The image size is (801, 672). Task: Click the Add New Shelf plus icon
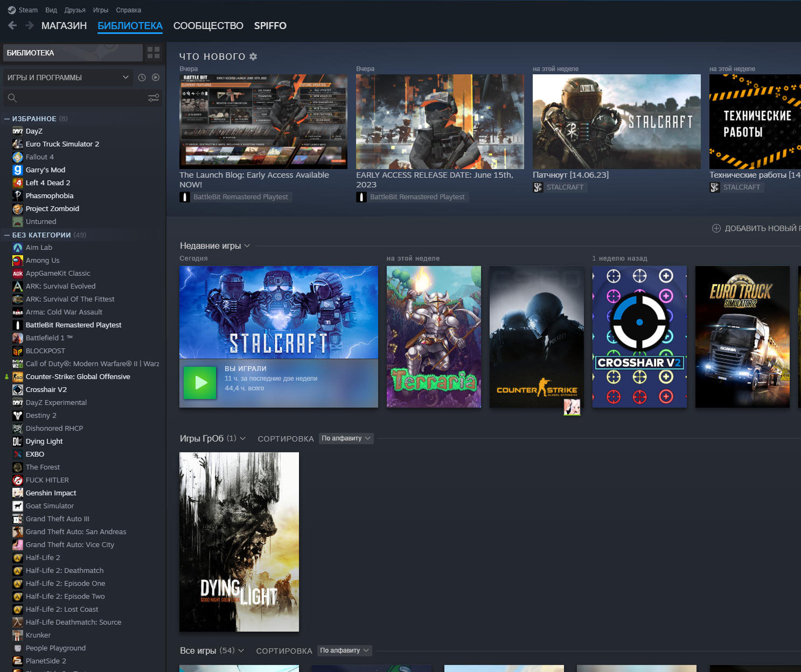tap(716, 228)
